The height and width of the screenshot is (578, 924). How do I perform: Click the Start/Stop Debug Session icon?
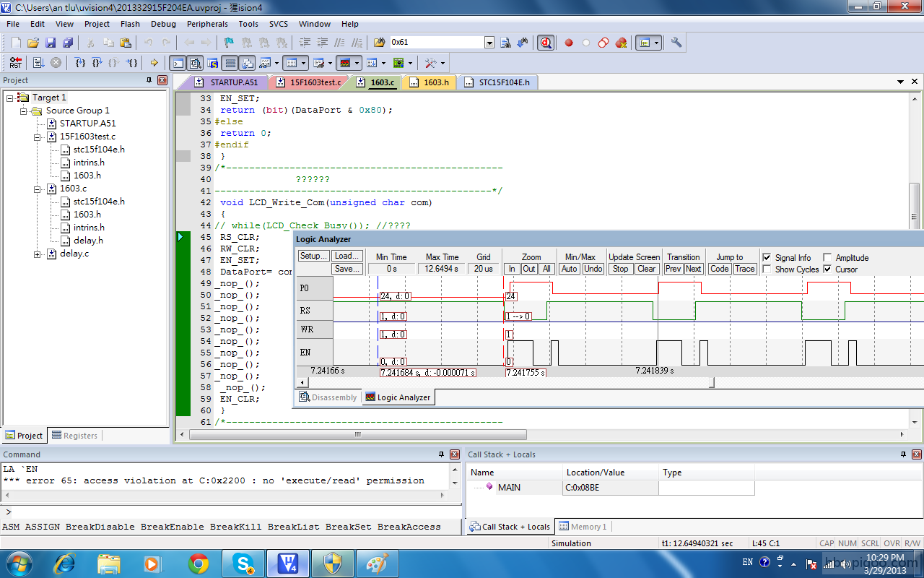(546, 43)
